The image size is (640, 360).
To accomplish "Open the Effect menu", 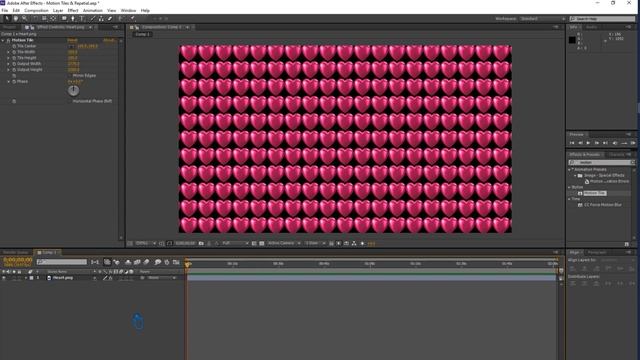I will coord(73,11).
